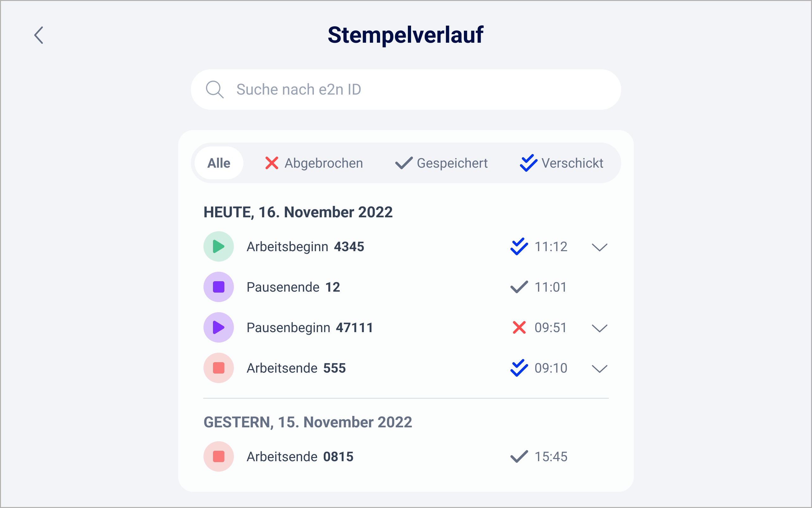Click the red X icon beside 09:51
The width and height of the screenshot is (812, 508).
(x=519, y=327)
